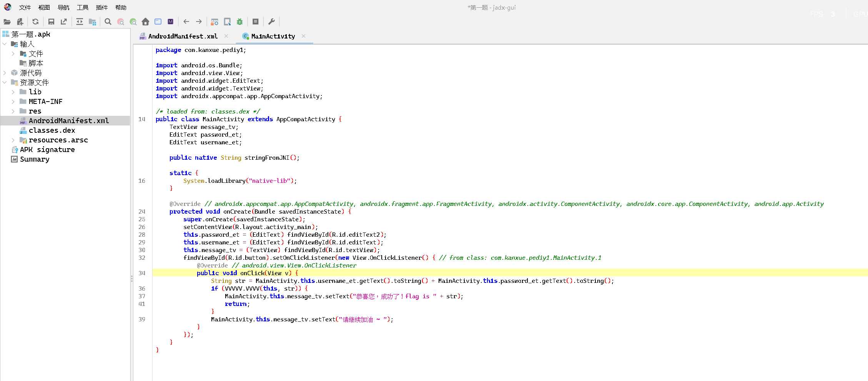The height and width of the screenshot is (381, 868).
Task: Click the reload refresh toolbar icon
Action: click(x=35, y=22)
